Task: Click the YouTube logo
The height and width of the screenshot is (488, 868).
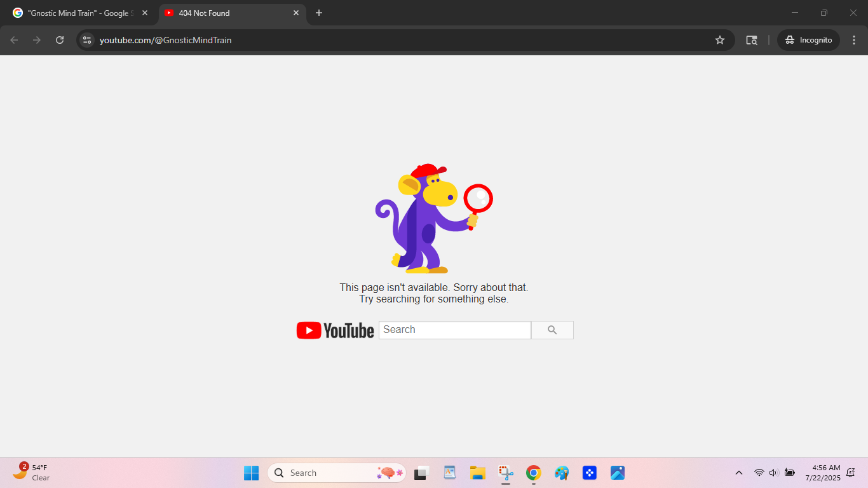Action: pos(335,330)
